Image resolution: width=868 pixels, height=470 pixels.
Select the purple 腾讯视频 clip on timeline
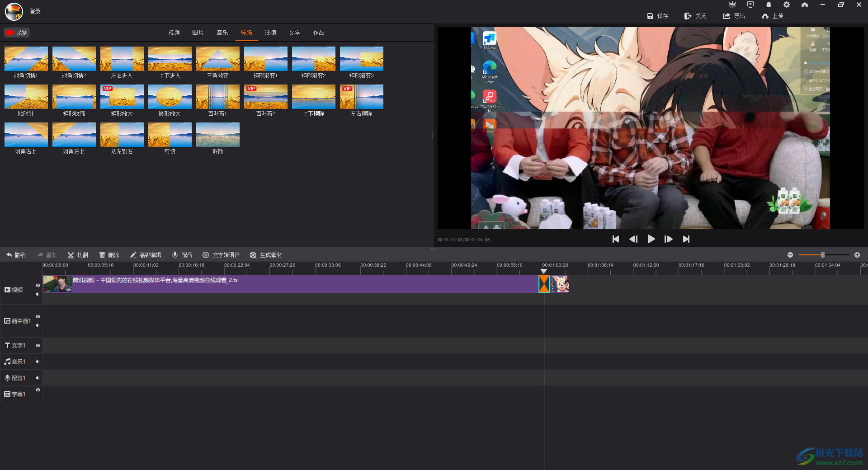pyautogui.click(x=291, y=284)
